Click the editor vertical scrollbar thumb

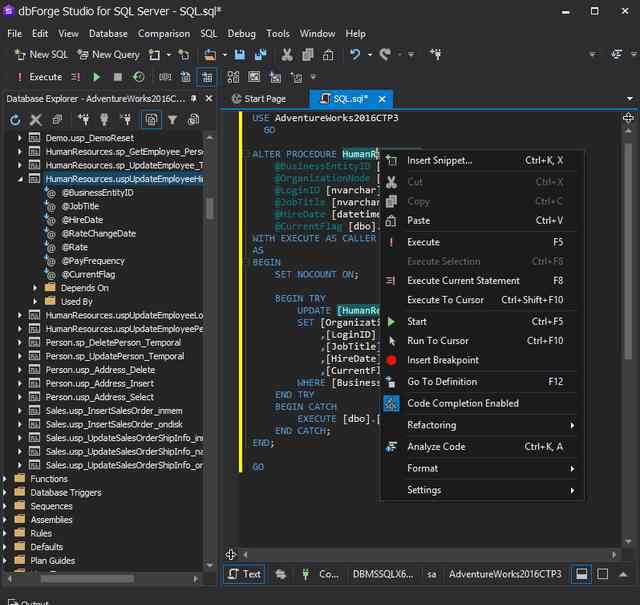[x=628, y=249]
